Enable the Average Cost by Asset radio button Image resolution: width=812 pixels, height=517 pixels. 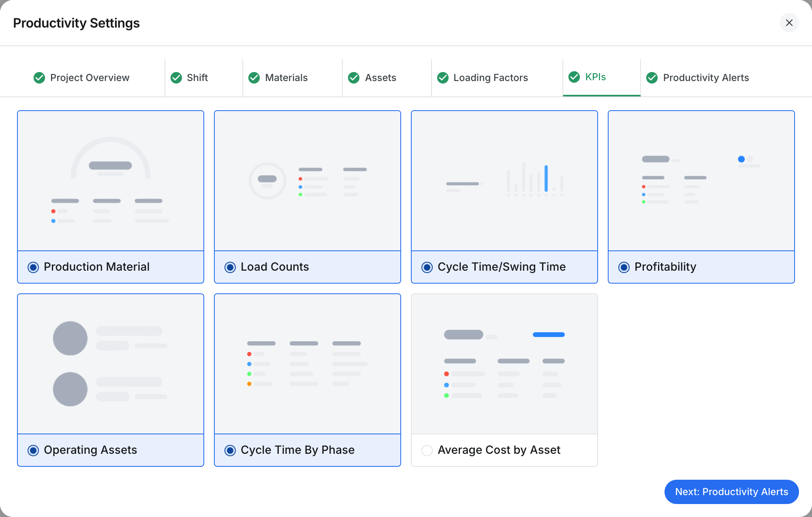click(x=427, y=450)
